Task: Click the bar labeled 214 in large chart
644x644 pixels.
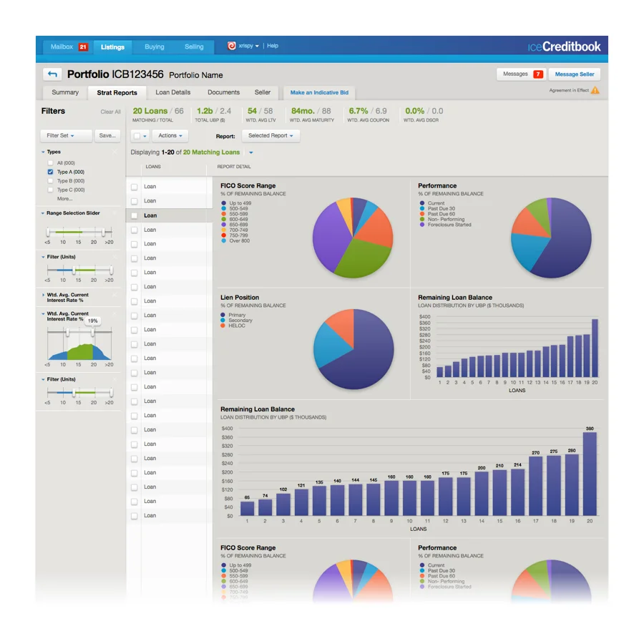Action: click(517, 492)
